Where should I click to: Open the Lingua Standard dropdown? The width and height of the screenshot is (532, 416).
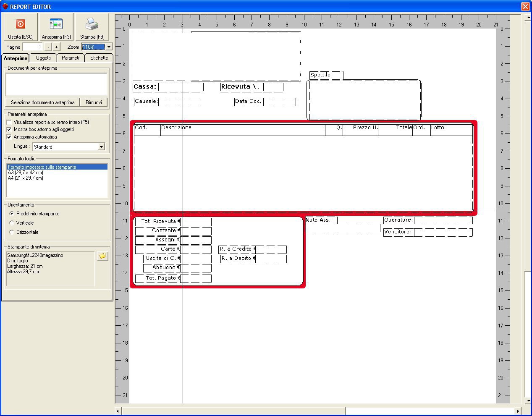click(x=101, y=147)
